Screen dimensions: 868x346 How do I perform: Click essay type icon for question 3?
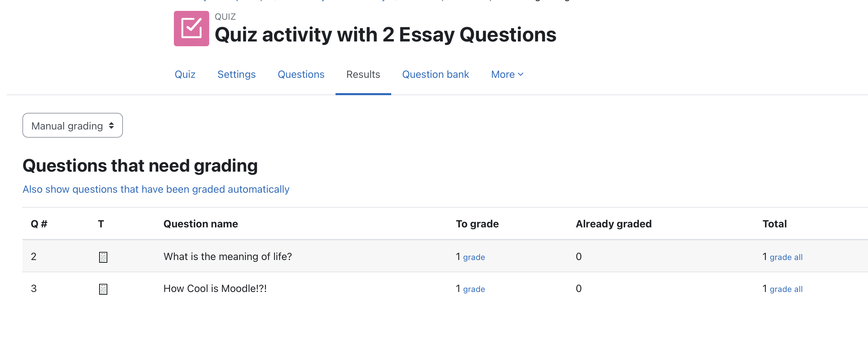[103, 289]
